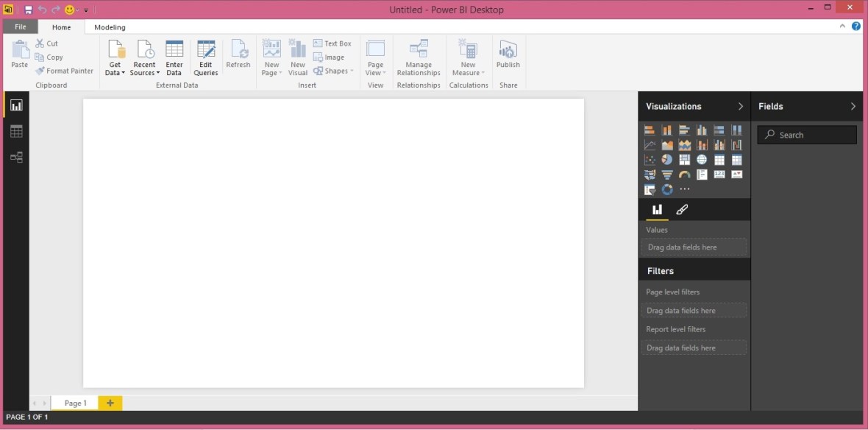Select the Gauge visualization

[684, 174]
